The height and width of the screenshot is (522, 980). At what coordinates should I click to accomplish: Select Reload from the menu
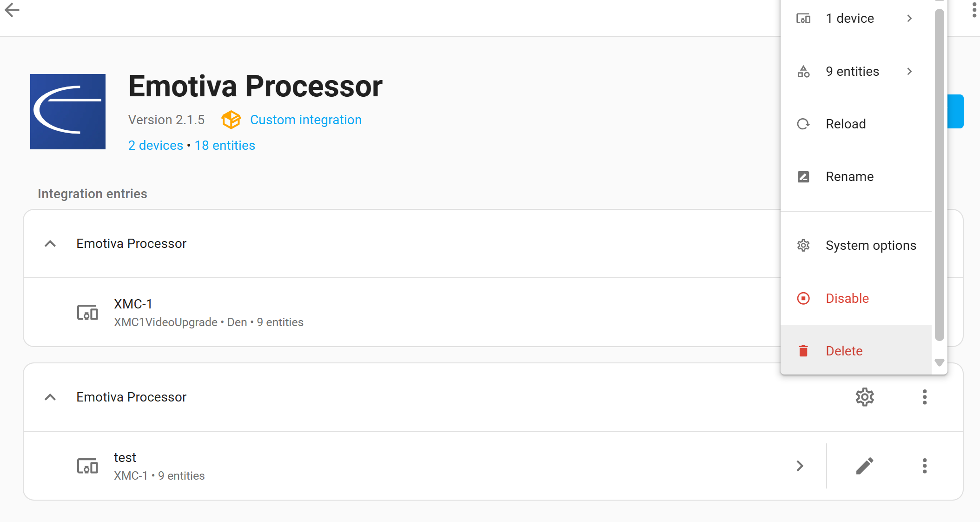click(846, 124)
